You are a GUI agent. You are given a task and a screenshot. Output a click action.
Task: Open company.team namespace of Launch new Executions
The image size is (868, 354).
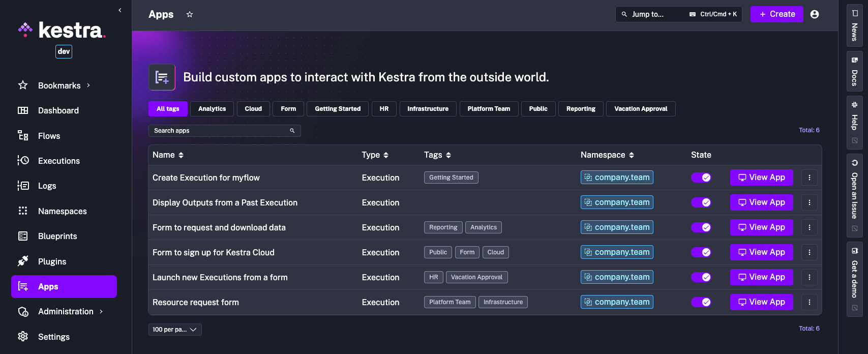tap(617, 277)
